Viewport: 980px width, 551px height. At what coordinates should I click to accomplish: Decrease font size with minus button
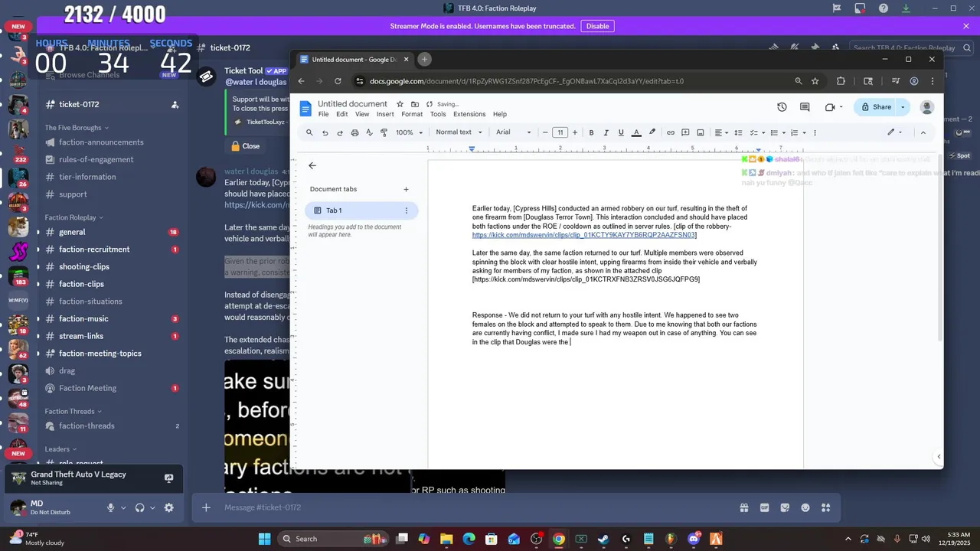(545, 132)
